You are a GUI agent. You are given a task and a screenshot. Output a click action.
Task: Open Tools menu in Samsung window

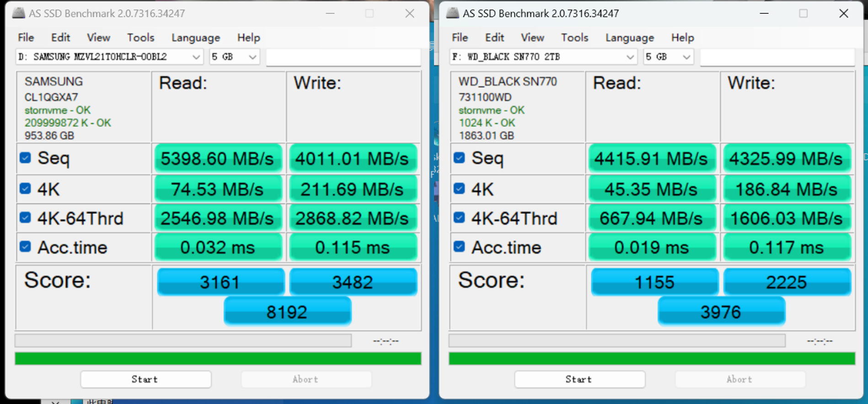[140, 38]
